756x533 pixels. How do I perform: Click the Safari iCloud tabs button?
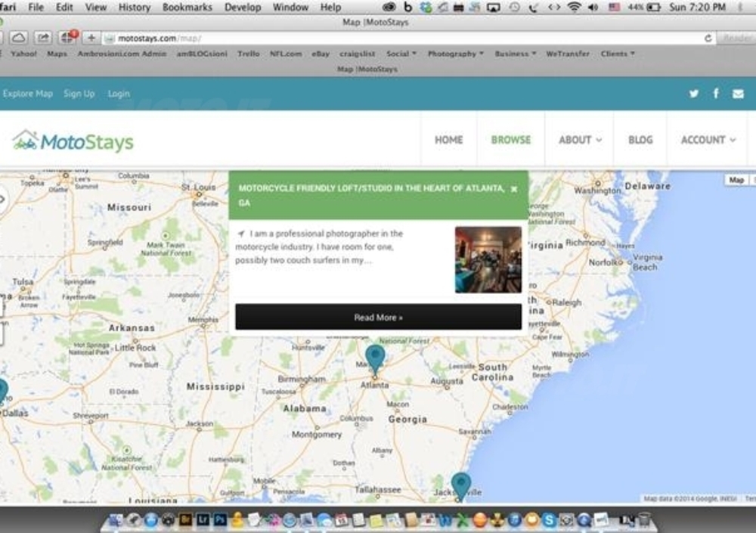[18, 38]
